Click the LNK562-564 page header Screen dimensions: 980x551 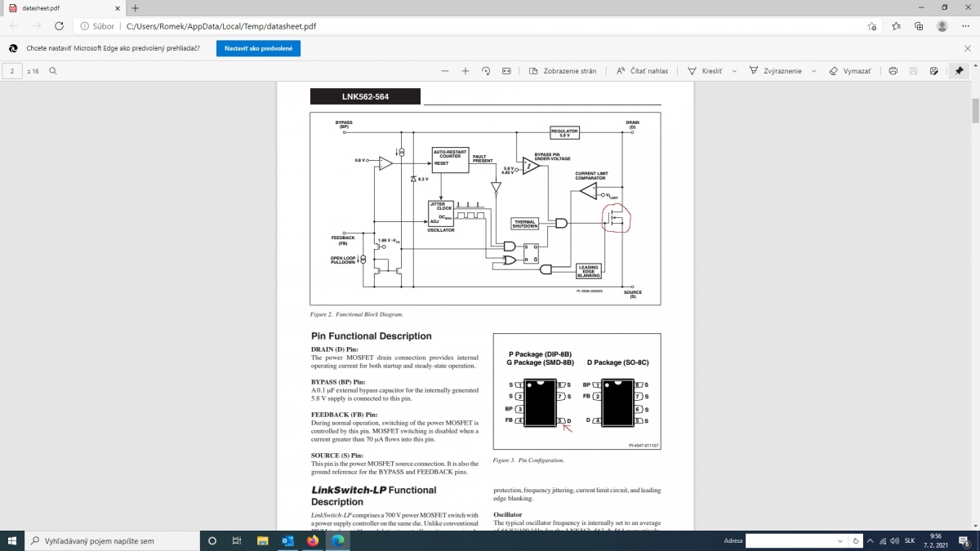(x=365, y=96)
